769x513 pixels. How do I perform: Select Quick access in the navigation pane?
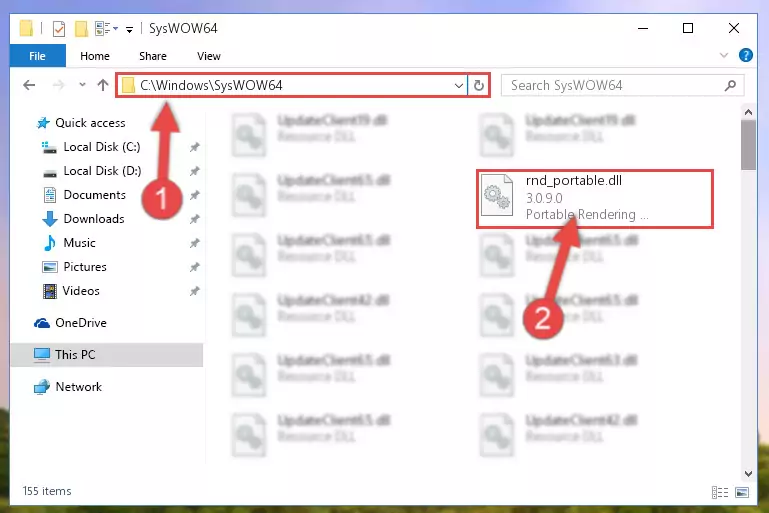click(x=90, y=123)
